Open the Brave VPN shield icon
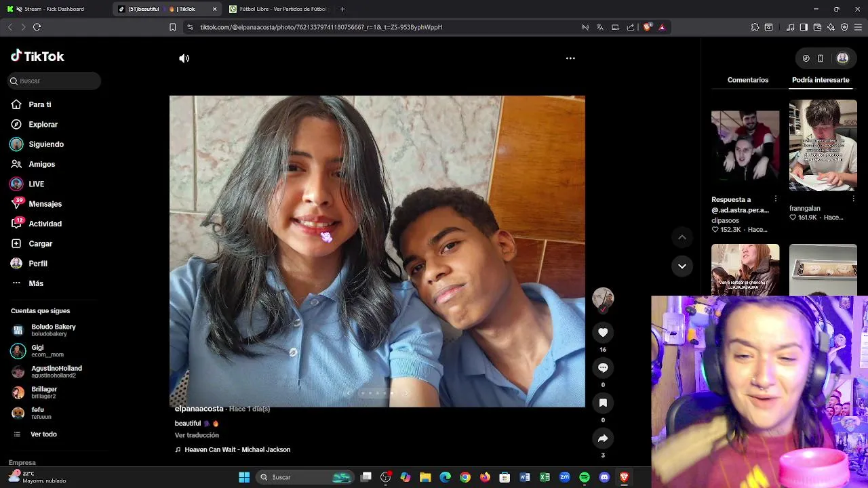Image resolution: width=868 pixels, height=488 pixels. coord(844,27)
